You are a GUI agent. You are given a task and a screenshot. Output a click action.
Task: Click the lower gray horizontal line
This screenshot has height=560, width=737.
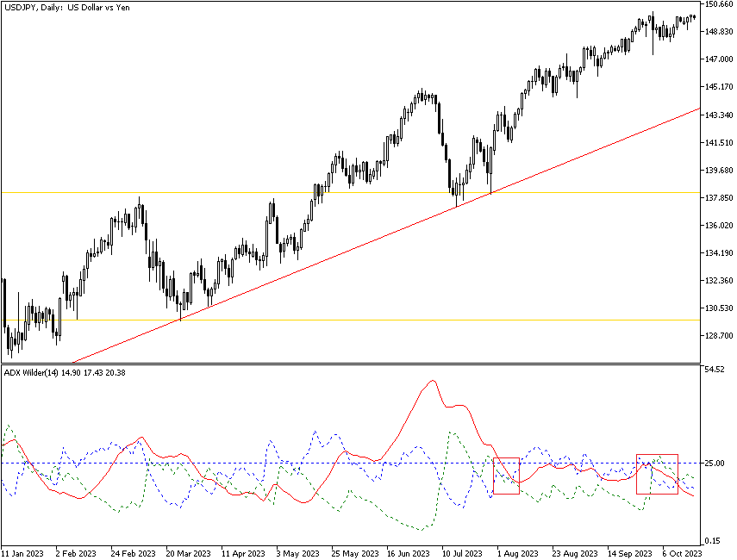[x=345, y=320]
